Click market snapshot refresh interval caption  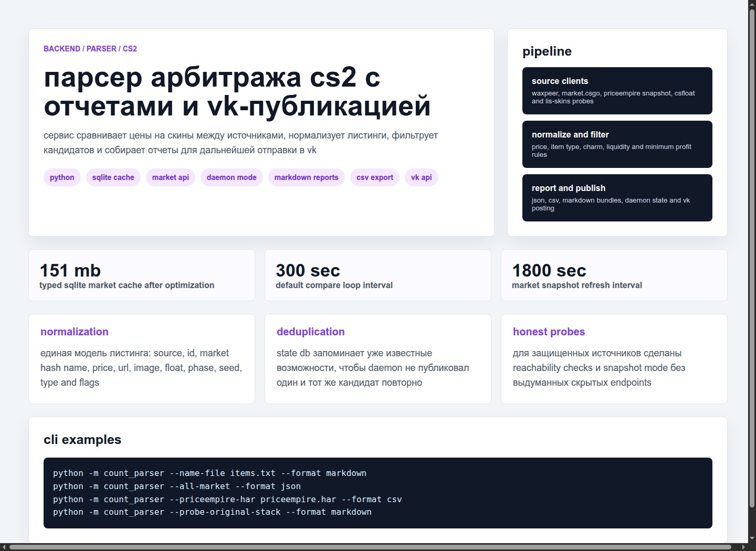(x=577, y=285)
